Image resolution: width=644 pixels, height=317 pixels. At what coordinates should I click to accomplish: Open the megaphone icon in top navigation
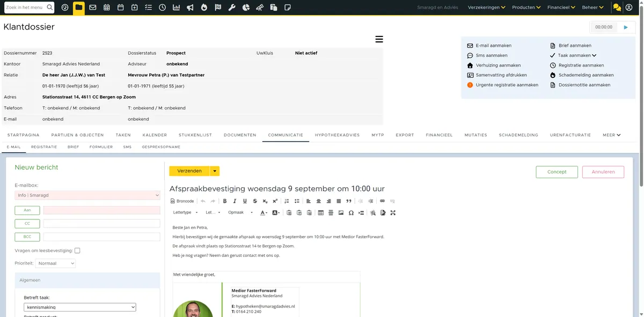pos(190,8)
